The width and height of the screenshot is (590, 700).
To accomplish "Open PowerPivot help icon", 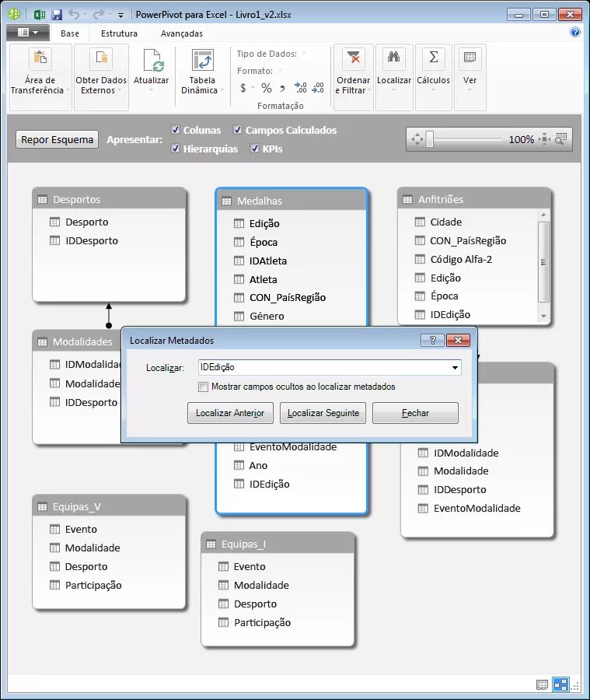I will click(574, 32).
